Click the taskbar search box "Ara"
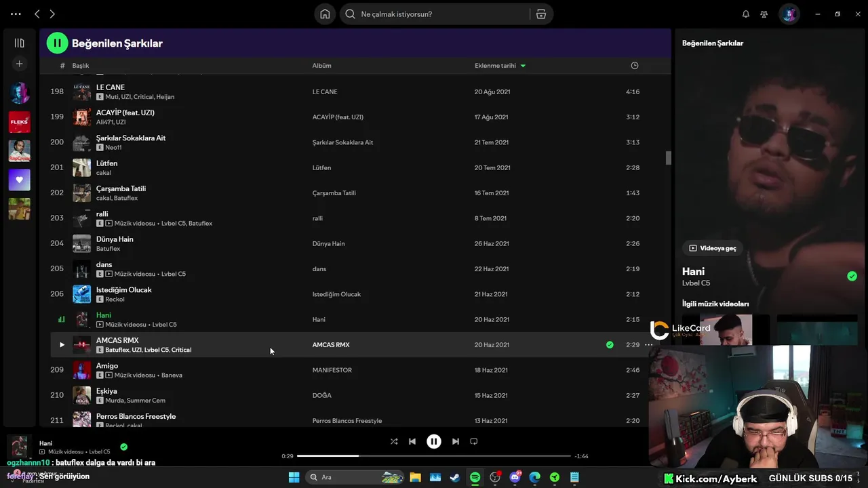Image resolution: width=868 pixels, height=488 pixels. point(355,477)
